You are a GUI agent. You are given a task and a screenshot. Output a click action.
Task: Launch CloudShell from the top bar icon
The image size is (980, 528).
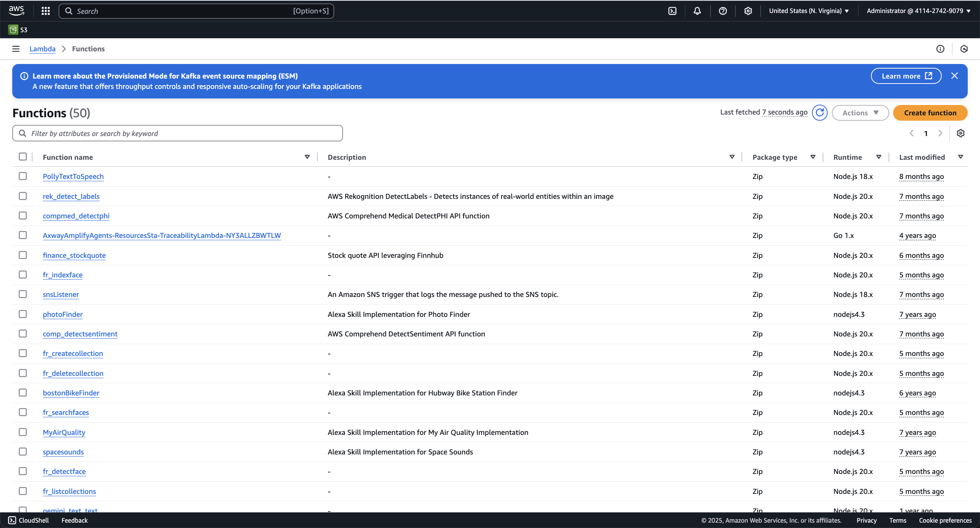pos(672,11)
